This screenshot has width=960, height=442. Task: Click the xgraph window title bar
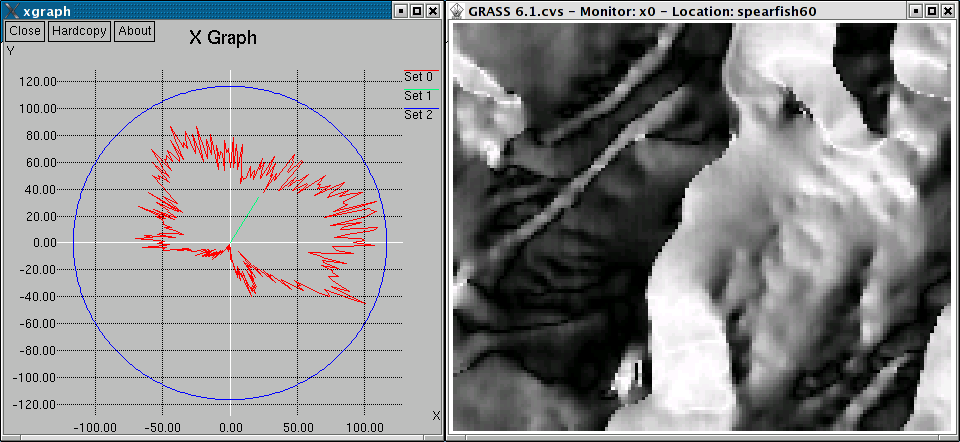coord(200,11)
